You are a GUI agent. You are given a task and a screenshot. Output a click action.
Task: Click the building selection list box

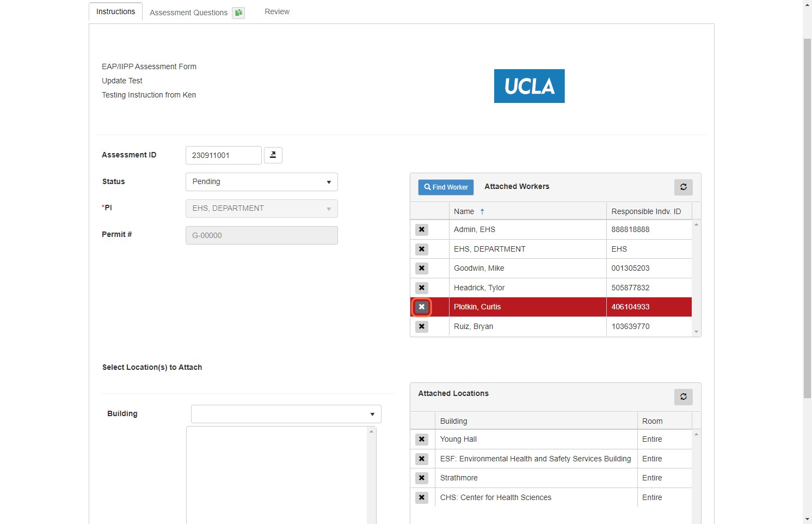tap(281, 475)
